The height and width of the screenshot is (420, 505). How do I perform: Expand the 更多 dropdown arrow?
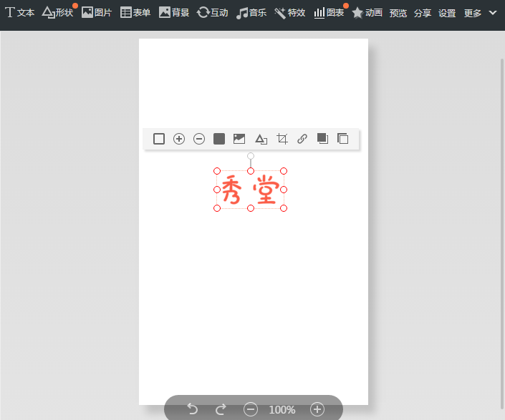point(493,13)
